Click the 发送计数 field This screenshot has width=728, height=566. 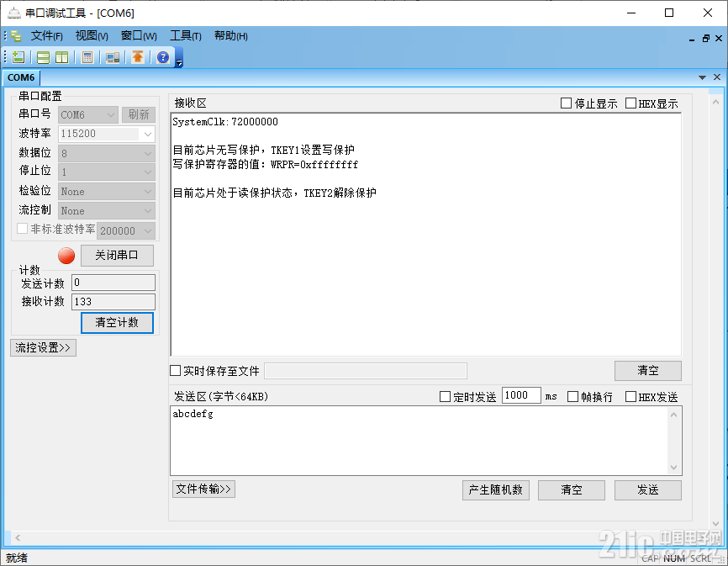point(113,283)
